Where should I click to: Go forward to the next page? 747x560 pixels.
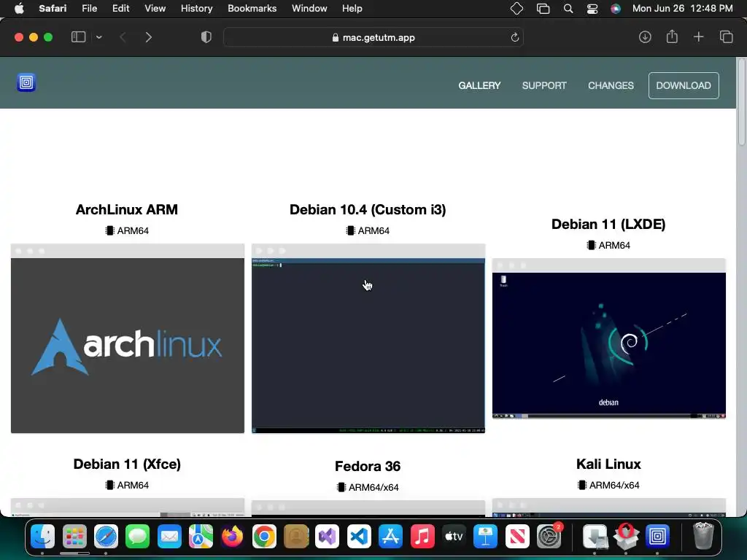tap(148, 37)
